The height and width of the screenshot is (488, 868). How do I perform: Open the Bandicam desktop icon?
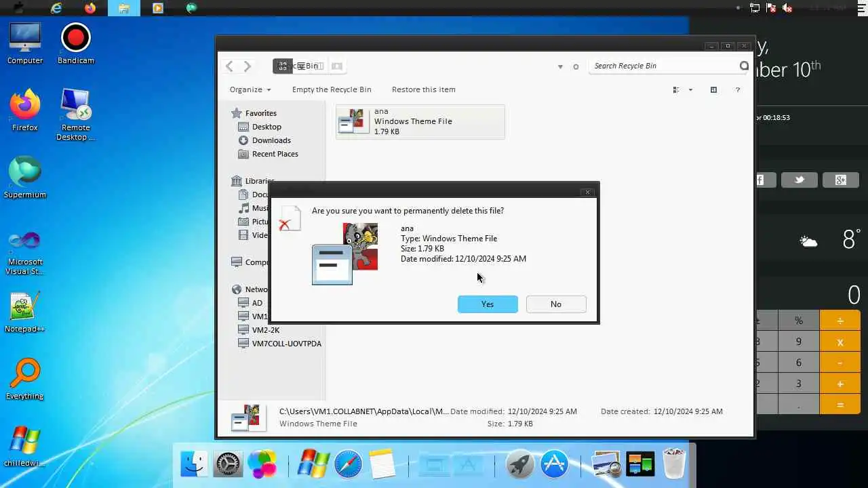[76, 42]
